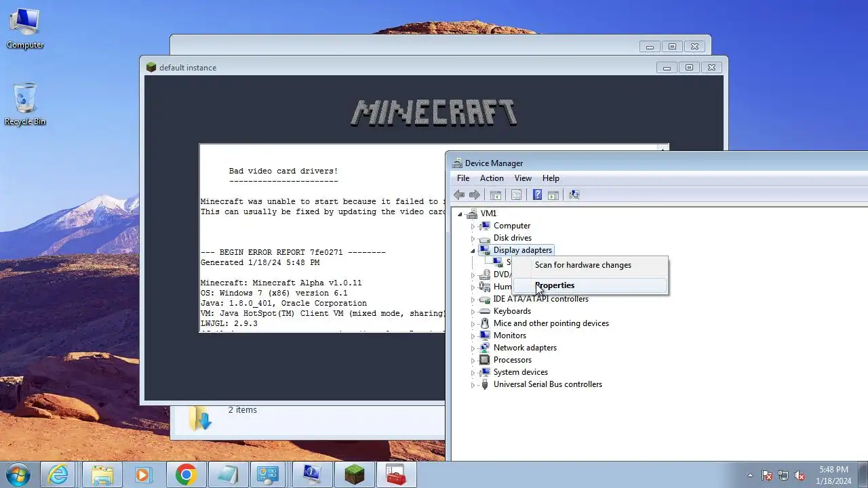The image size is (868, 488).
Task: Click the Scan for hardware changes toolbar icon
Action: coord(574,195)
